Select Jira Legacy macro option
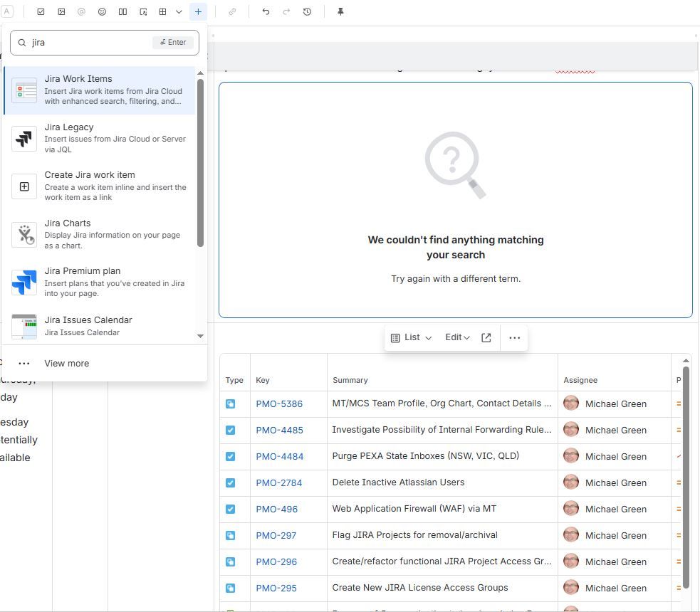700x612 pixels. (x=99, y=138)
